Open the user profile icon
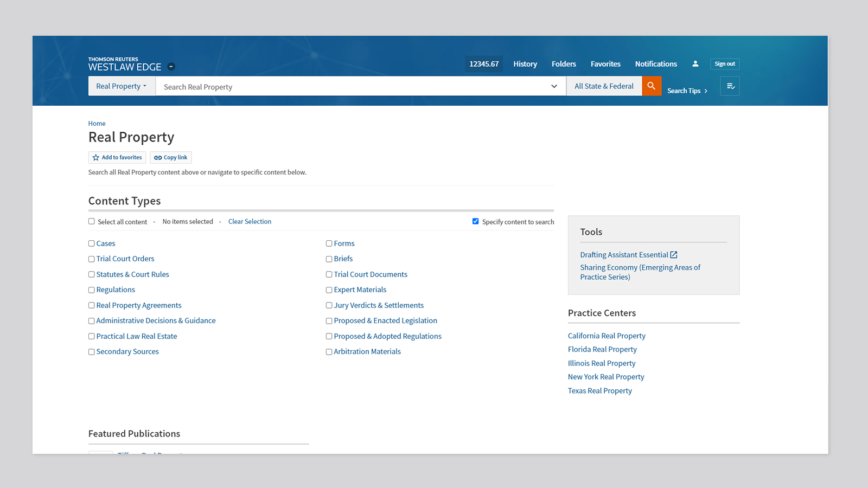 click(x=695, y=64)
